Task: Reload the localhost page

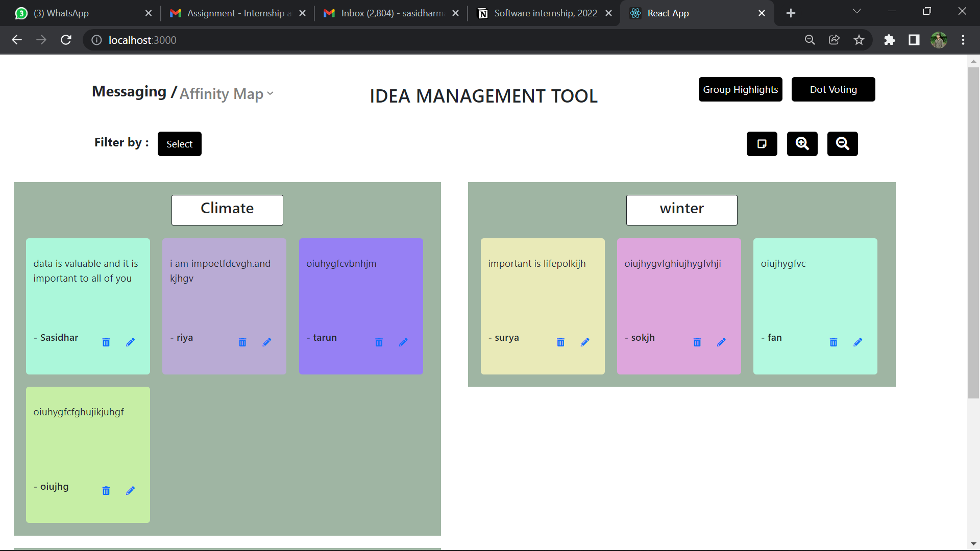Action: [66, 40]
